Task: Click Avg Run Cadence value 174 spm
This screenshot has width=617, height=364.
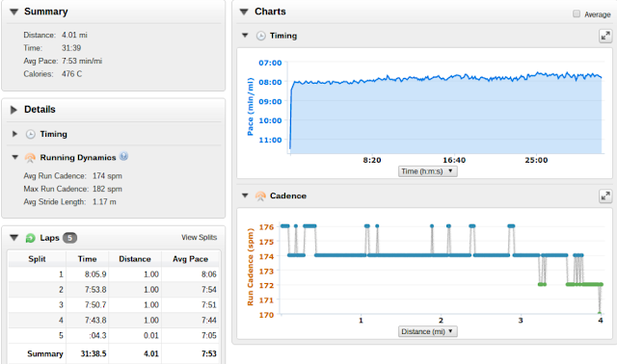Action: click(107, 176)
